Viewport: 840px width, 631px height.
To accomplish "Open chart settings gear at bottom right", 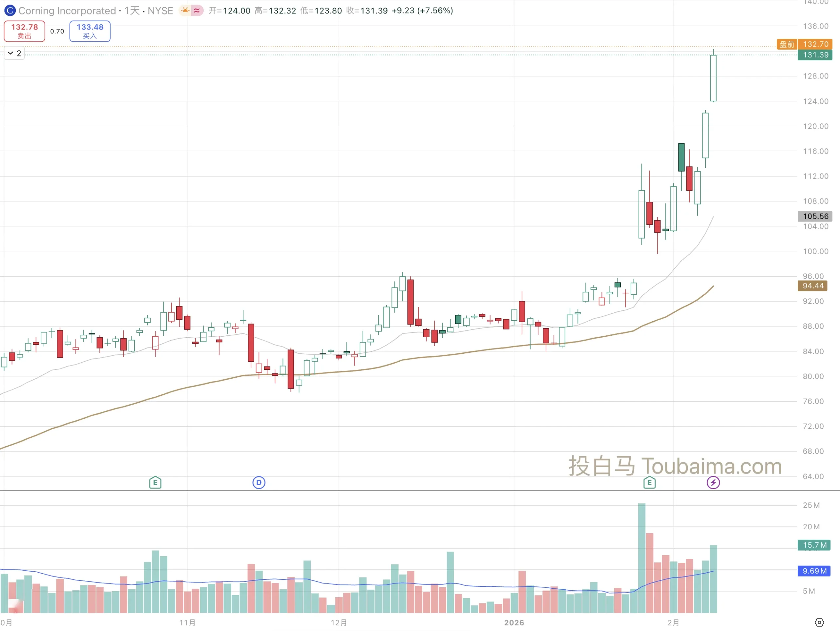I will click(x=819, y=622).
